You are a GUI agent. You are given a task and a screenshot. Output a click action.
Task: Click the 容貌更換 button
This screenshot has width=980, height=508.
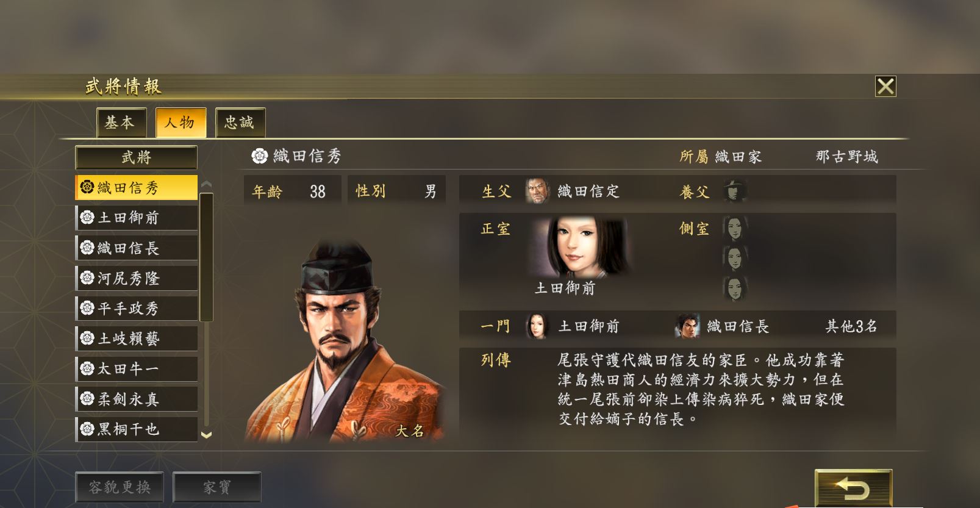coord(120,487)
